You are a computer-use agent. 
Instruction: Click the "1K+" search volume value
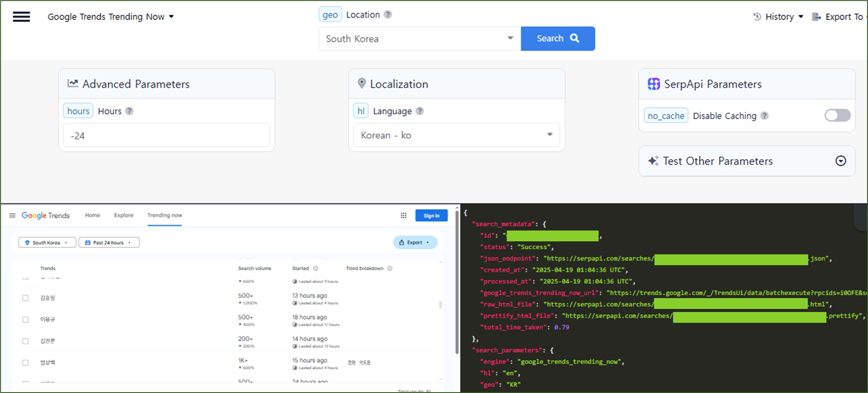pos(243,361)
